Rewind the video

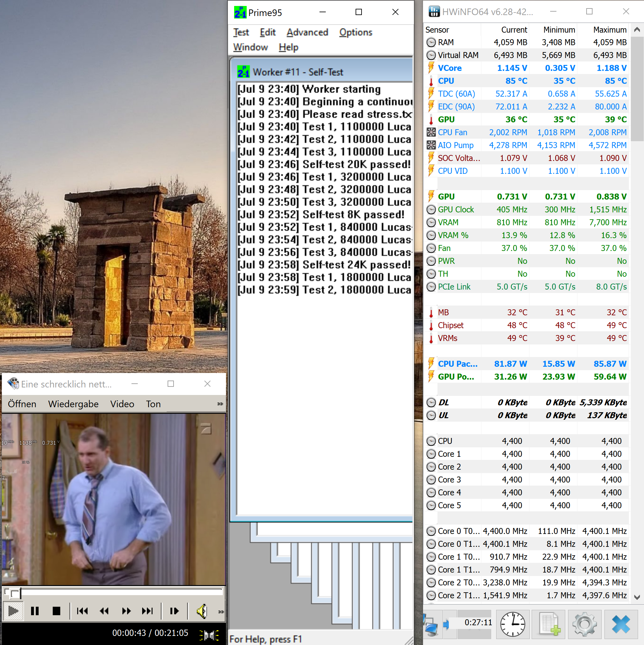(104, 611)
